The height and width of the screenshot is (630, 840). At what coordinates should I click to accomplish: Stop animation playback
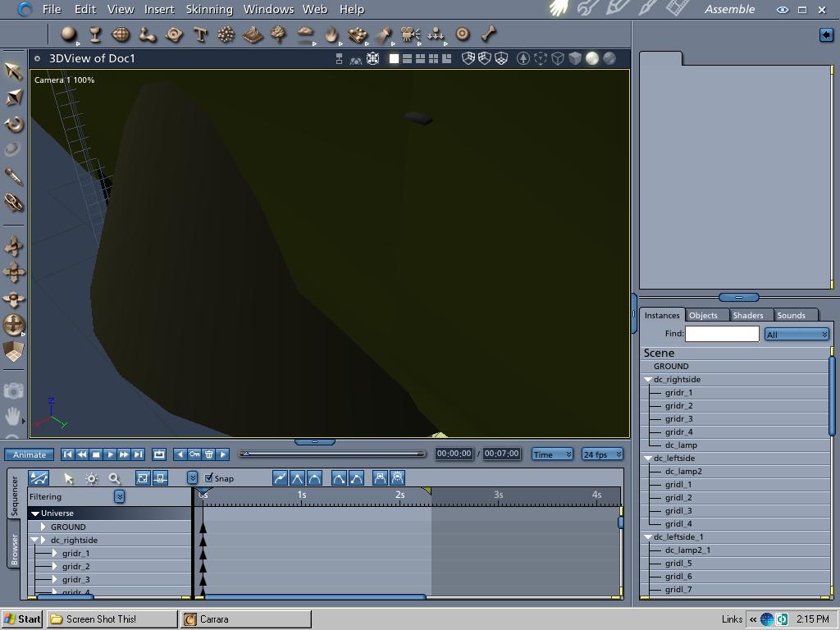(x=96, y=454)
